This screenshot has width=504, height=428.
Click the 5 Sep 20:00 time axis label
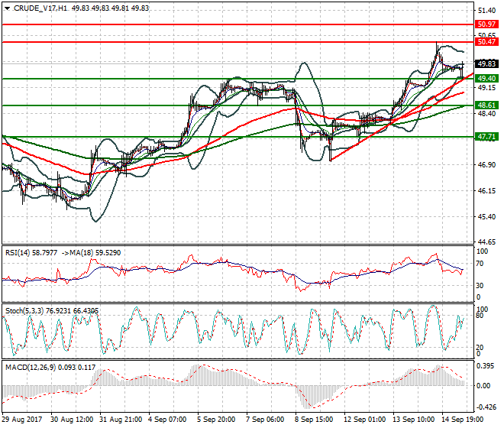point(216,420)
